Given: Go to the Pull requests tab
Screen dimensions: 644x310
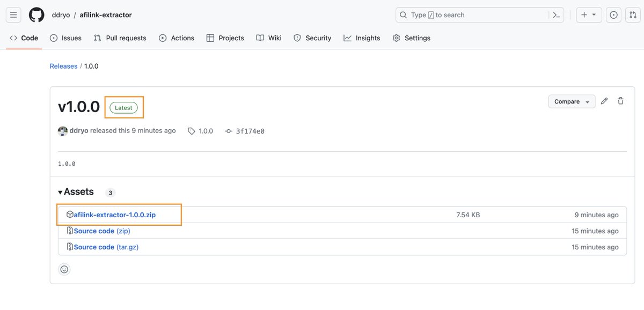Looking at the screenshot, I should pyautogui.click(x=120, y=38).
